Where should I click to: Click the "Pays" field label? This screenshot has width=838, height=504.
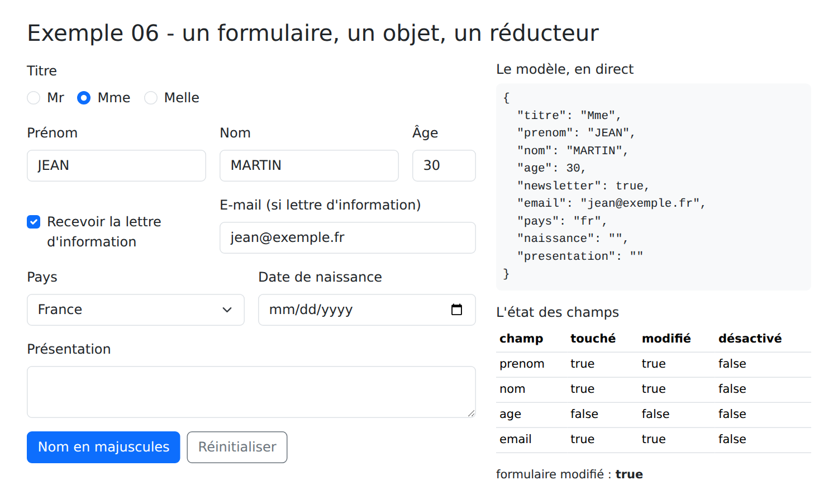(x=42, y=277)
